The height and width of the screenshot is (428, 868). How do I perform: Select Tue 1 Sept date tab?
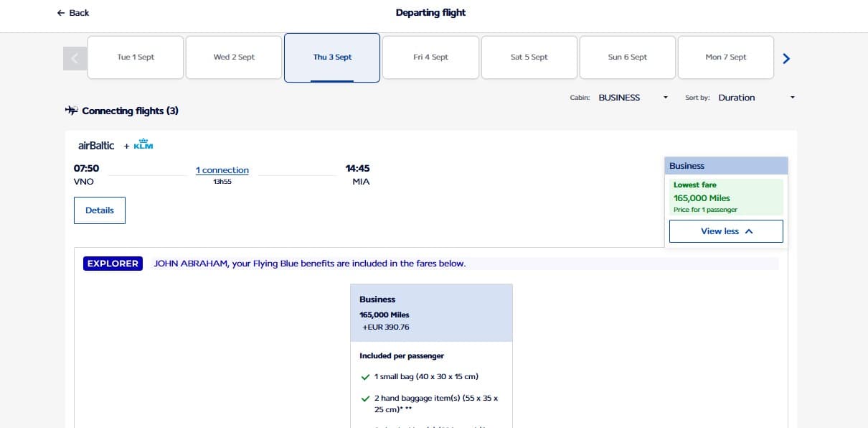(x=136, y=57)
